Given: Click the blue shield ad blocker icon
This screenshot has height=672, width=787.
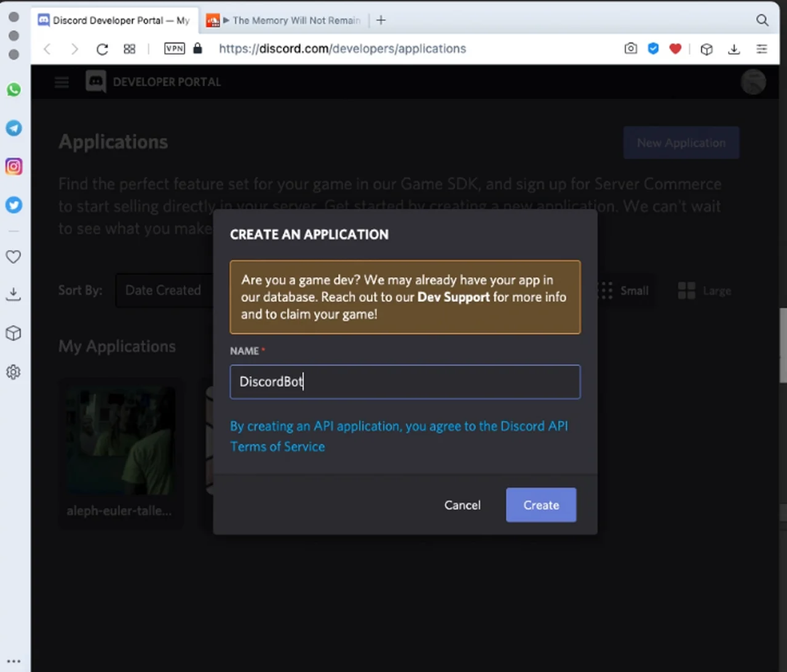Looking at the screenshot, I should [653, 49].
